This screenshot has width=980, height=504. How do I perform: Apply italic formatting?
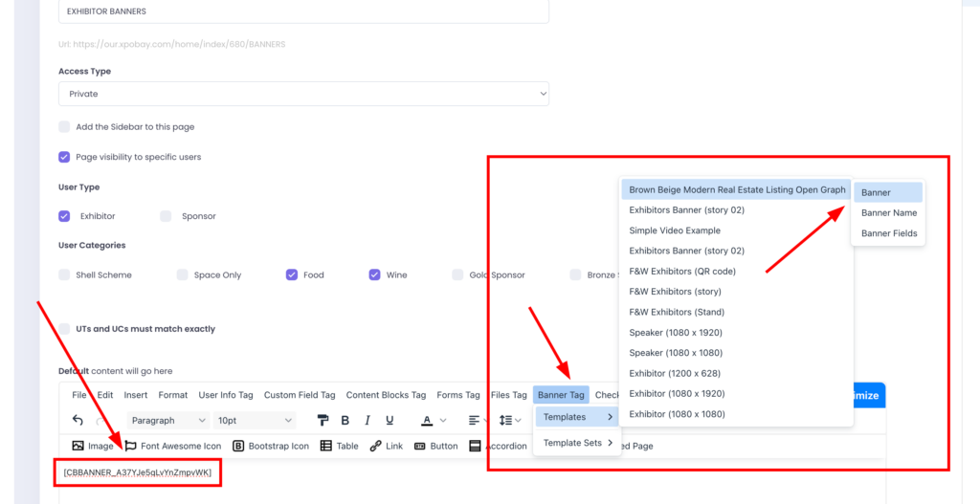click(x=367, y=420)
